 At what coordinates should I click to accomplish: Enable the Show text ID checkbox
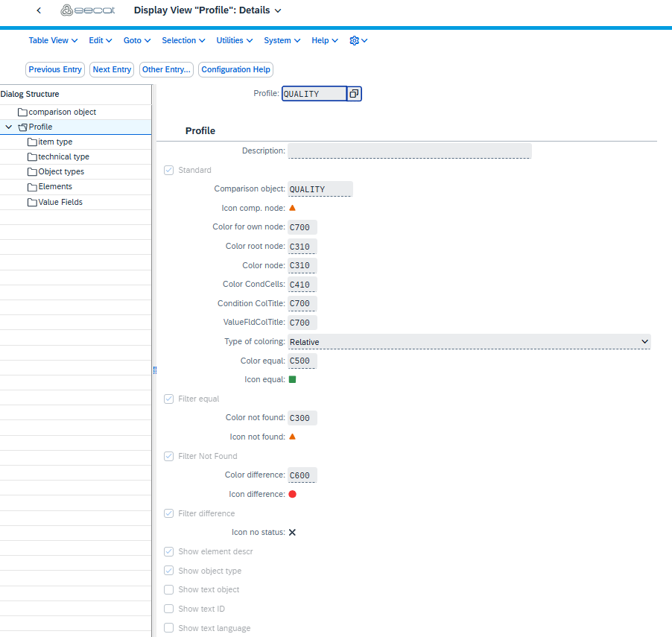169,609
